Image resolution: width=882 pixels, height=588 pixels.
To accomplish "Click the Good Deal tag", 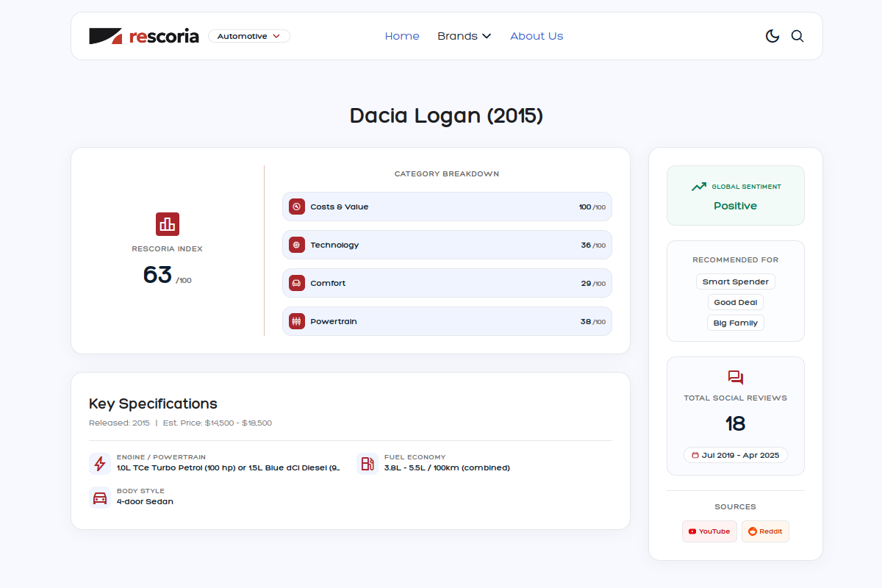I will tap(736, 302).
